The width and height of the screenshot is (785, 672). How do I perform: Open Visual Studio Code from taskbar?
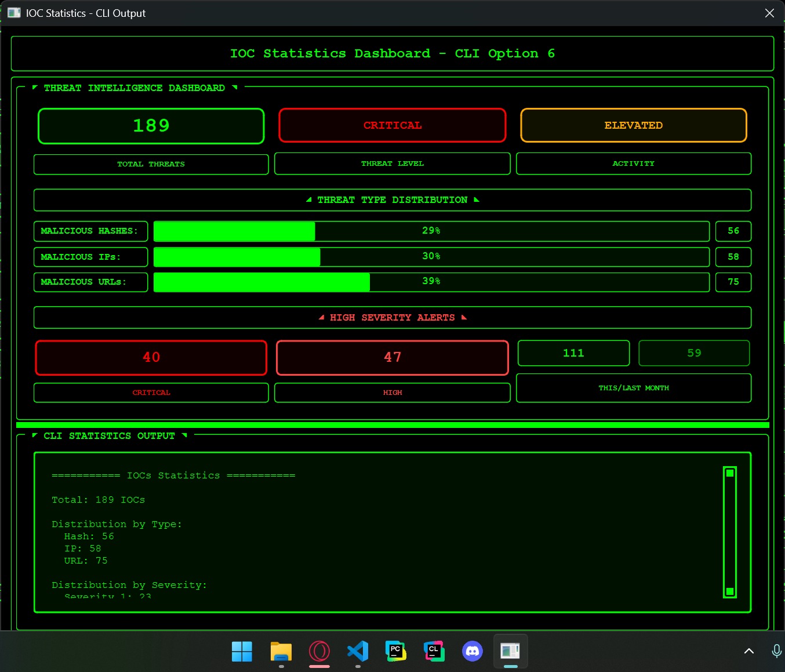[x=358, y=651]
